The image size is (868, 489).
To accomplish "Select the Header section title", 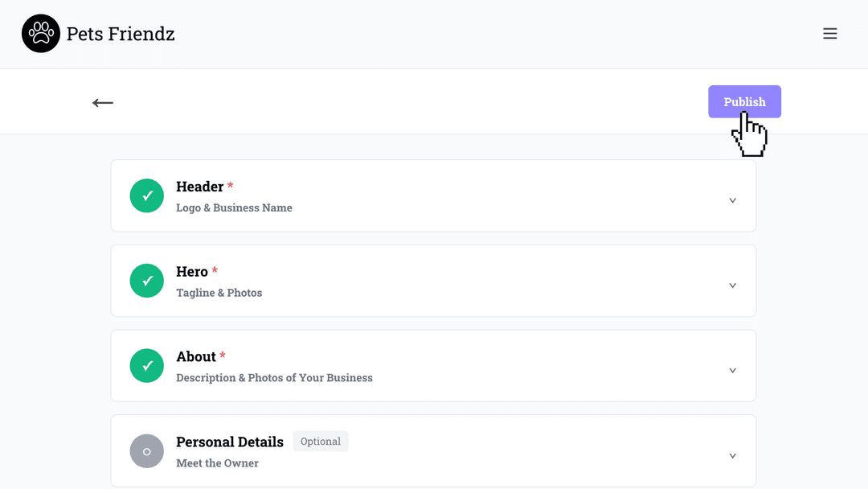I will 200,187.
